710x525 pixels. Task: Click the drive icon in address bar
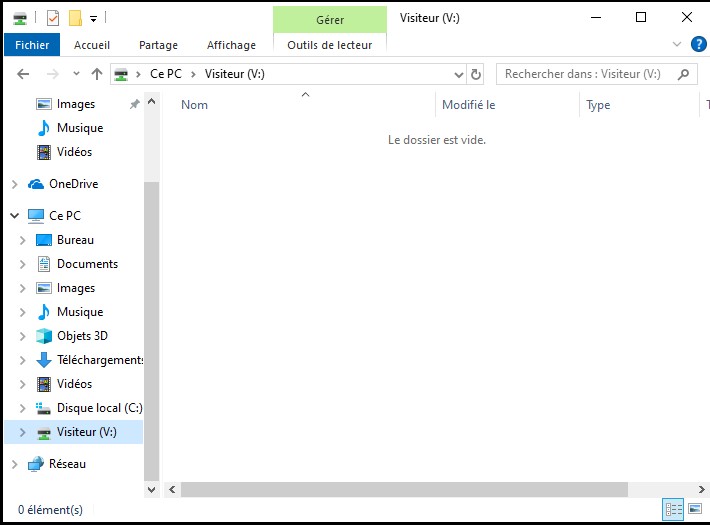tap(121, 74)
